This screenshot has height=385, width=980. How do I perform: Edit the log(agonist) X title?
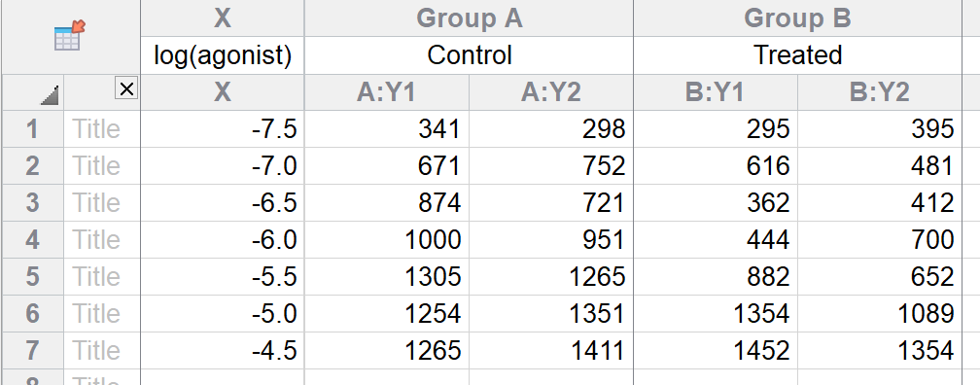tap(223, 55)
